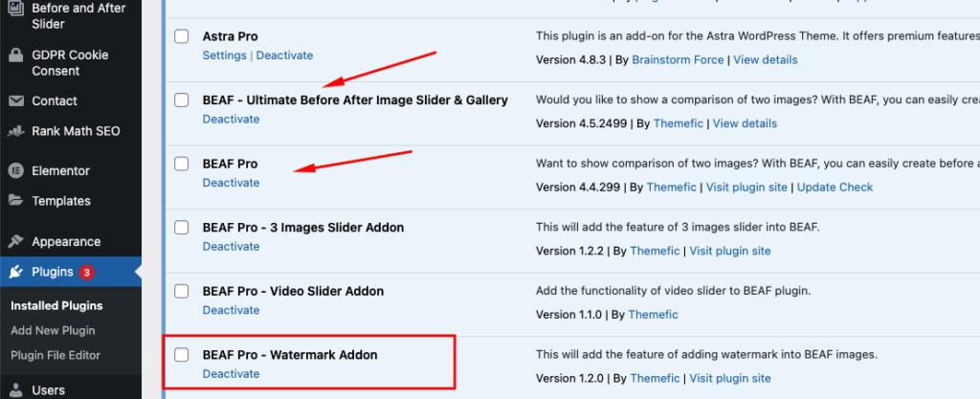Select the BEAF Pro plugin checkbox
980x399 pixels.
(x=181, y=164)
